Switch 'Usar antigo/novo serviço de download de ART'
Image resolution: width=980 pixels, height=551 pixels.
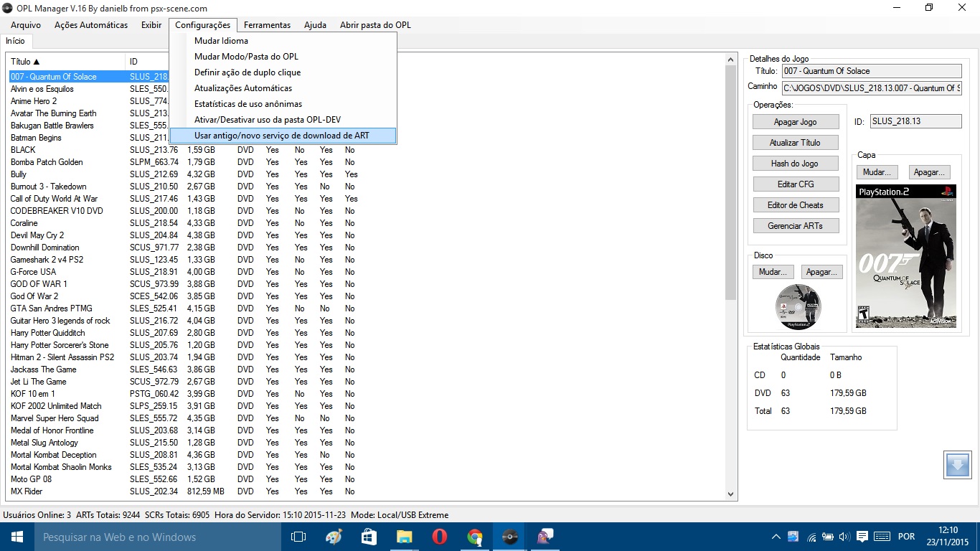point(282,136)
